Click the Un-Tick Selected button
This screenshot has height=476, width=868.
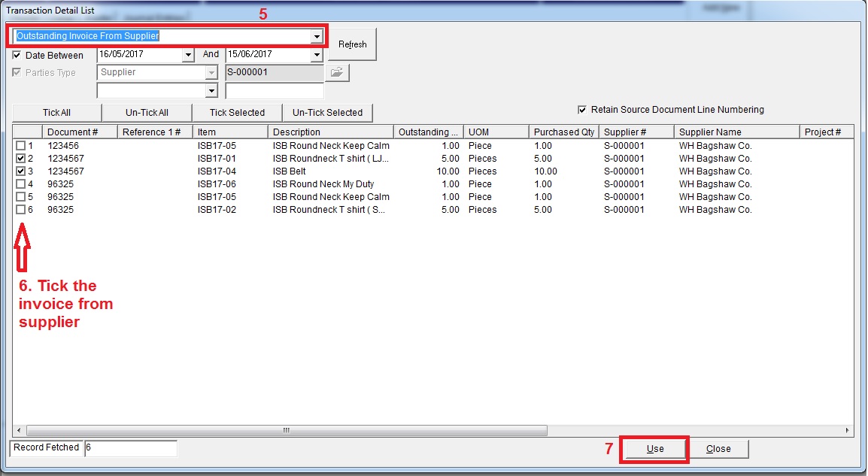tap(327, 113)
